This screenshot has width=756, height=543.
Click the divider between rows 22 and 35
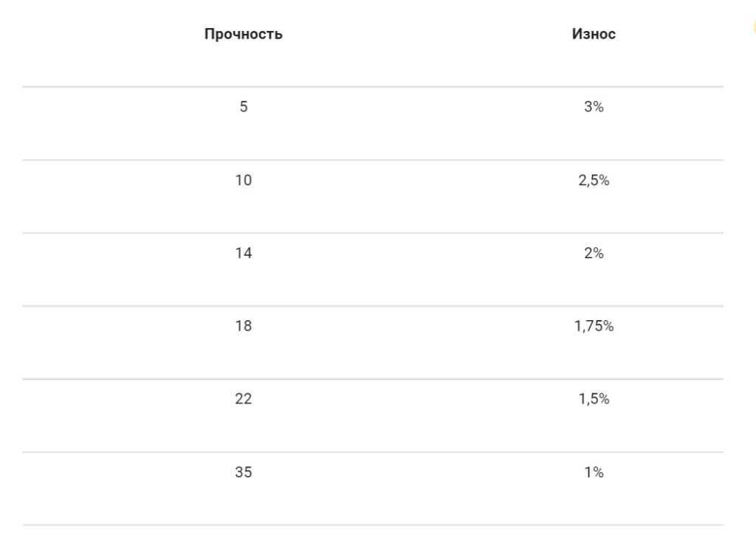(373, 452)
